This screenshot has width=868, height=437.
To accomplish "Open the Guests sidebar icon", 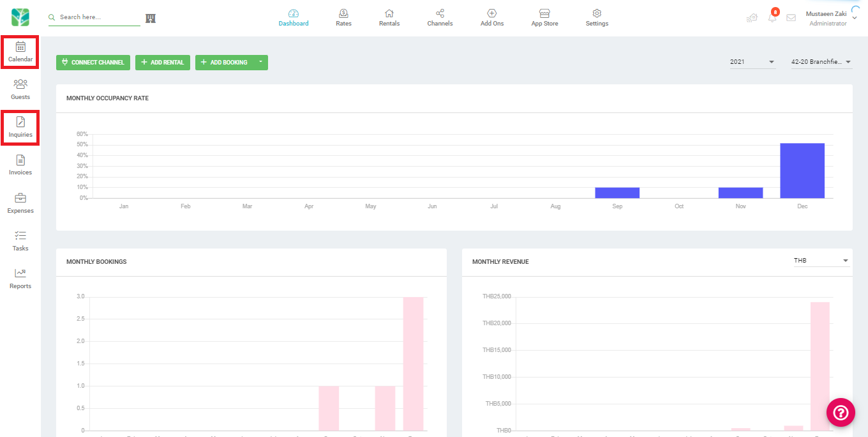I will click(20, 84).
